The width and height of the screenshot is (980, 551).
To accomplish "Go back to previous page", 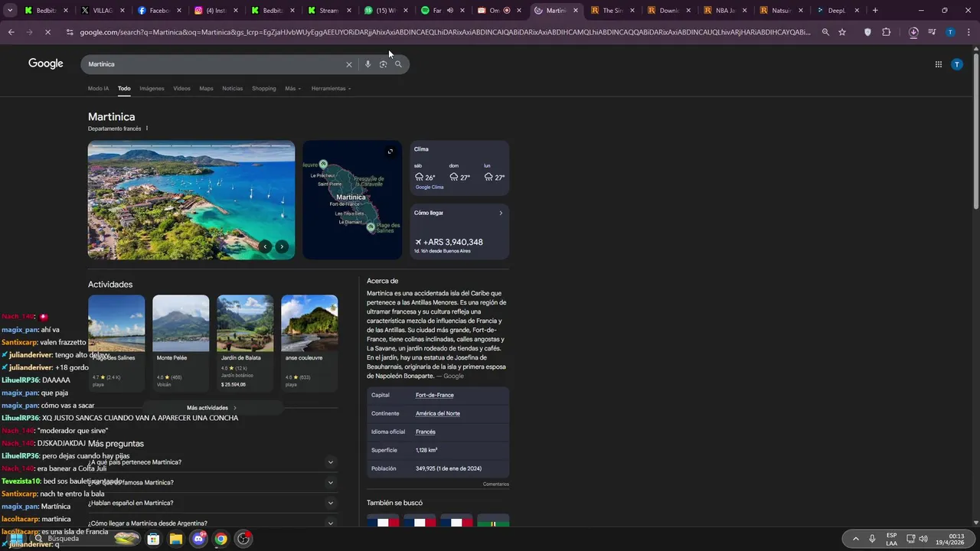I will pos(11,32).
